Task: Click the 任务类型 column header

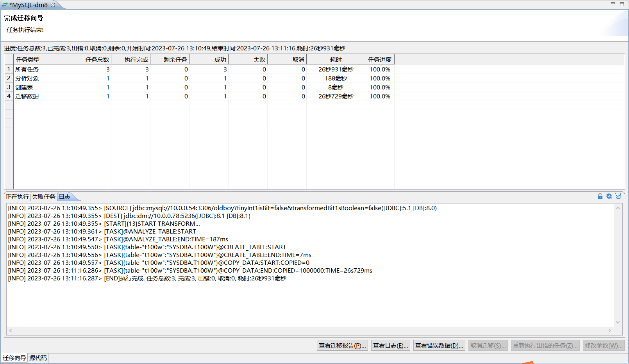Action: tap(43, 60)
